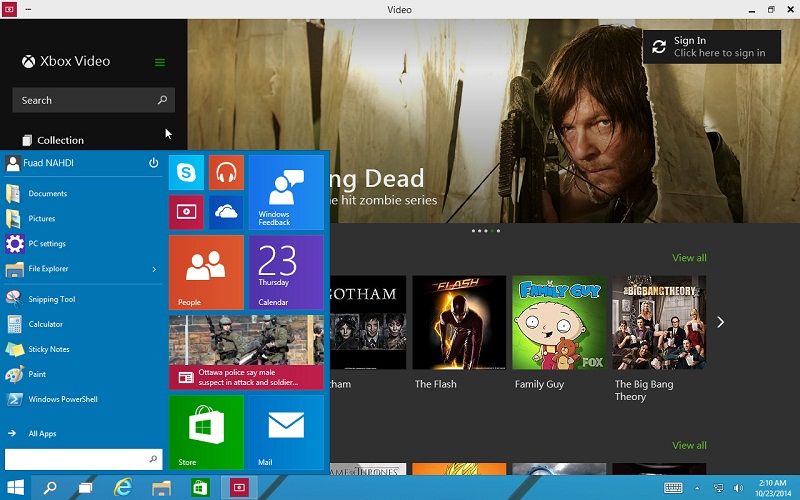Click the Video app taskbar button

click(239, 488)
